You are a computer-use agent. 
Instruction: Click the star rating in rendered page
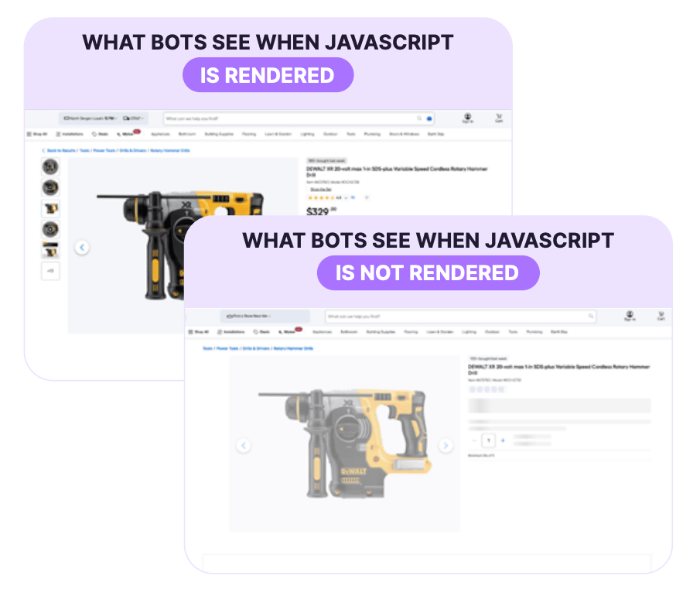coord(321,197)
